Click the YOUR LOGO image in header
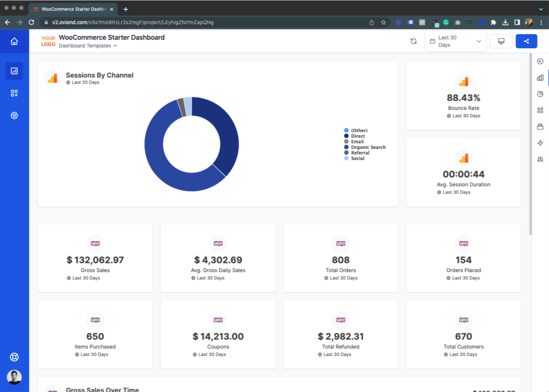Viewport: 549px width, 392px height. [x=48, y=41]
